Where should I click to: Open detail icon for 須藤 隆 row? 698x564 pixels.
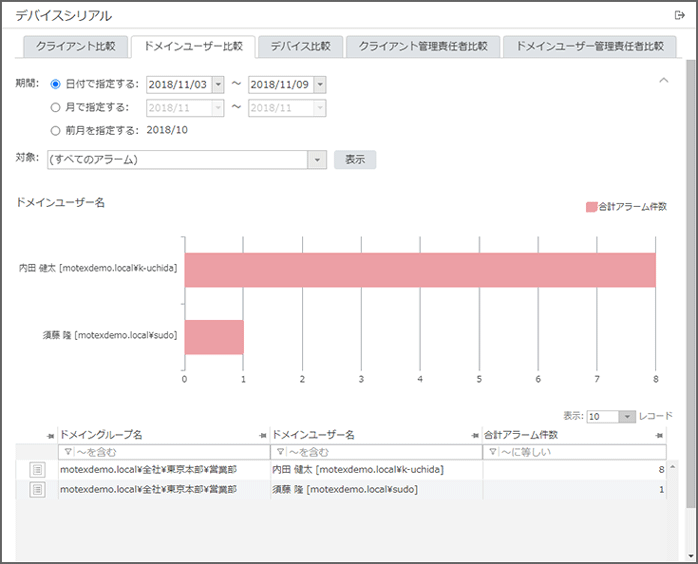[37, 490]
